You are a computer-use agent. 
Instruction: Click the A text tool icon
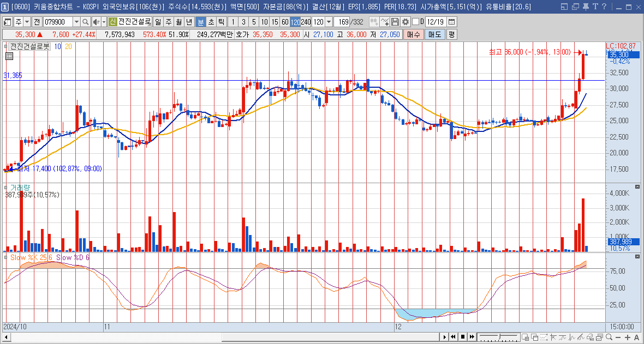click(x=636, y=337)
